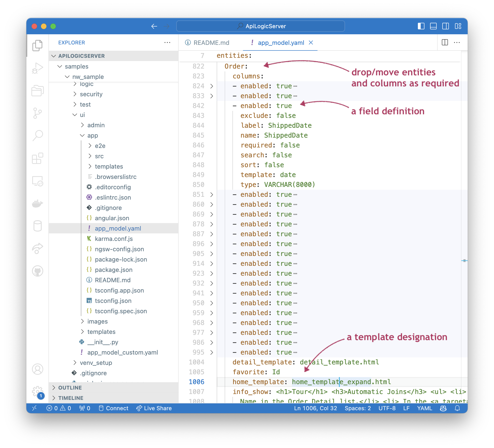Open notifications bell
The height and width of the screenshot is (448, 494).
(457, 408)
